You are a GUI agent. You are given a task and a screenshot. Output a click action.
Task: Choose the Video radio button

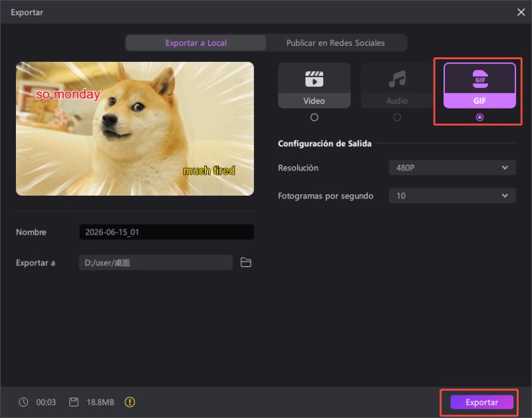click(x=314, y=117)
